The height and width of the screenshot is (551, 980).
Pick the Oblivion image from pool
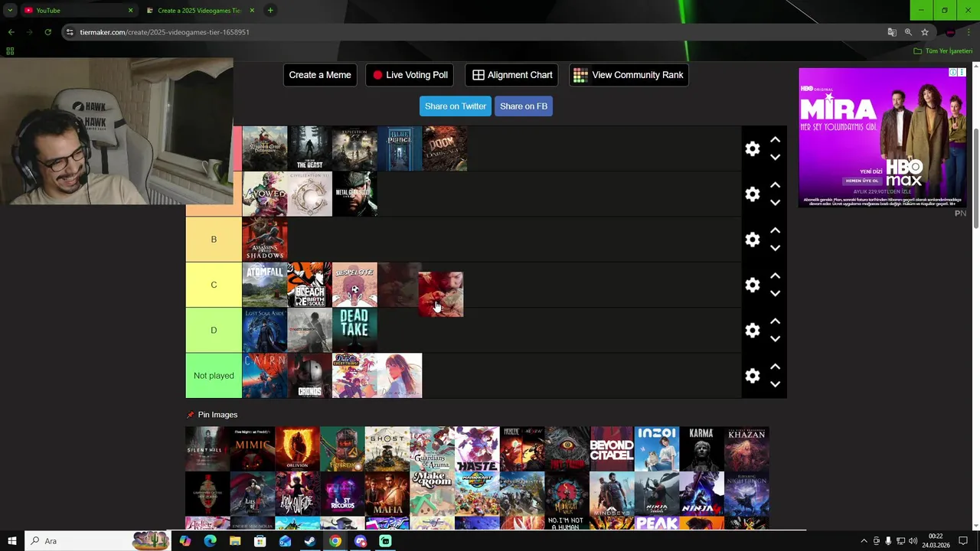(x=298, y=449)
